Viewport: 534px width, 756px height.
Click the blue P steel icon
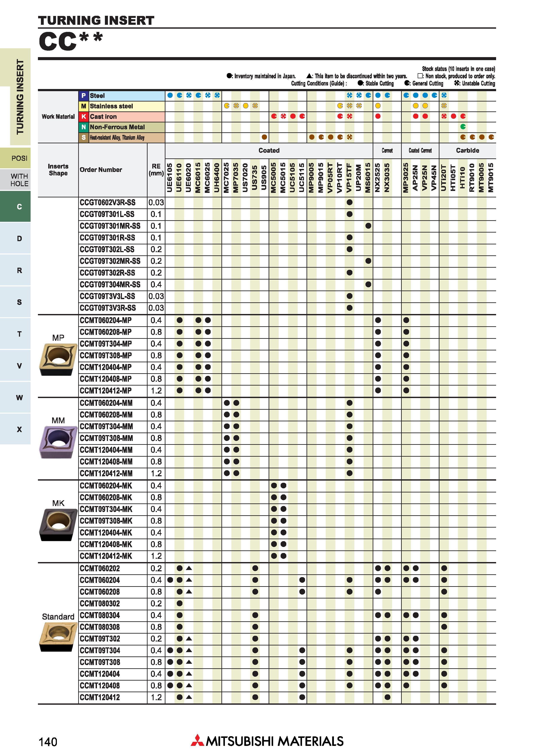pyautogui.click(x=84, y=96)
